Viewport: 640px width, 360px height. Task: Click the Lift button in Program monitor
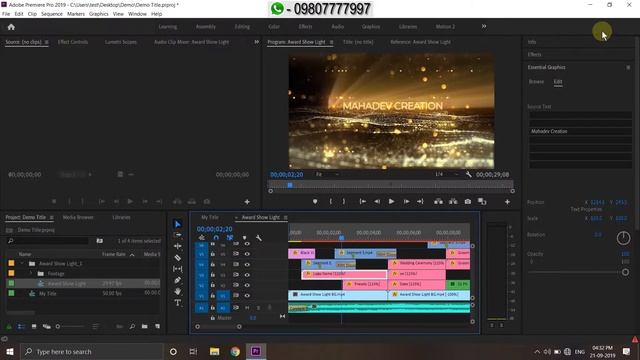coord(438,202)
